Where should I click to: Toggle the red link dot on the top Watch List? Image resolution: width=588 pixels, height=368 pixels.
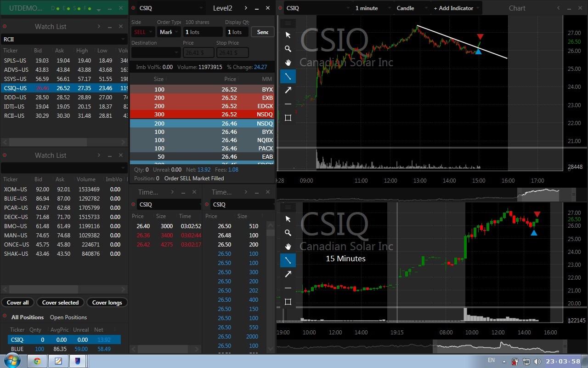(5, 27)
